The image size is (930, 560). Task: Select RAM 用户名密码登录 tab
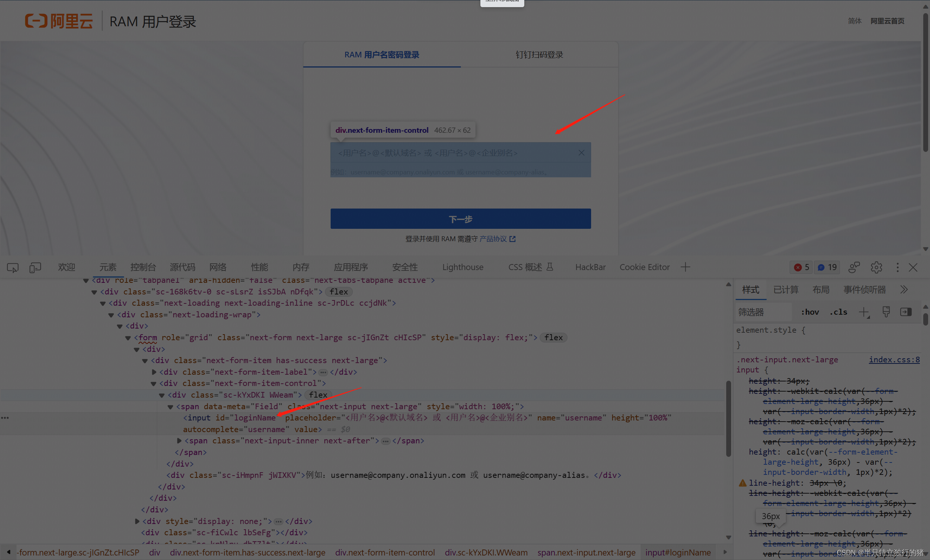click(382, 55)
